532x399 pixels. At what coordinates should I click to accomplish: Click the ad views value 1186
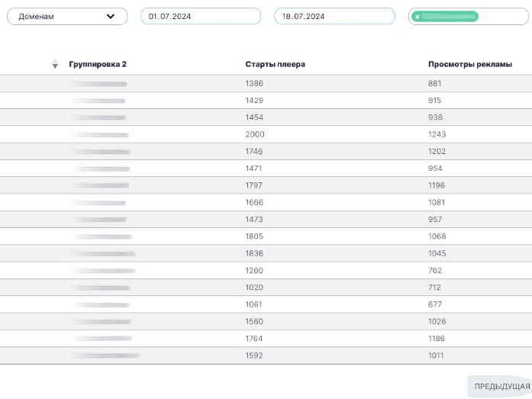click(x=437, y=338)
